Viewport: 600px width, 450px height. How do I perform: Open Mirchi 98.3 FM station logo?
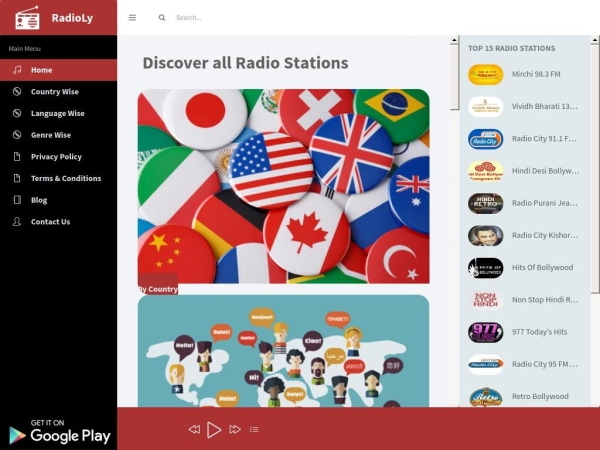point(486,74)
